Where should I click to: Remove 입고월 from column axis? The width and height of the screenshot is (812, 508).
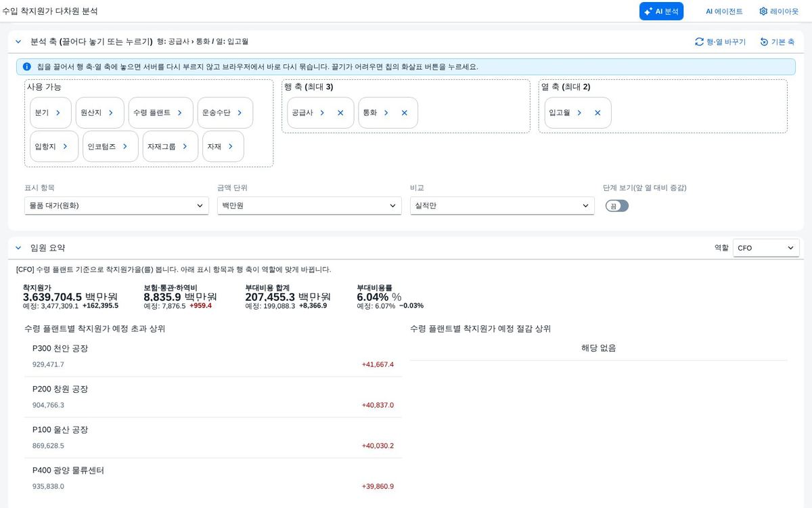[x=597, y=113]
